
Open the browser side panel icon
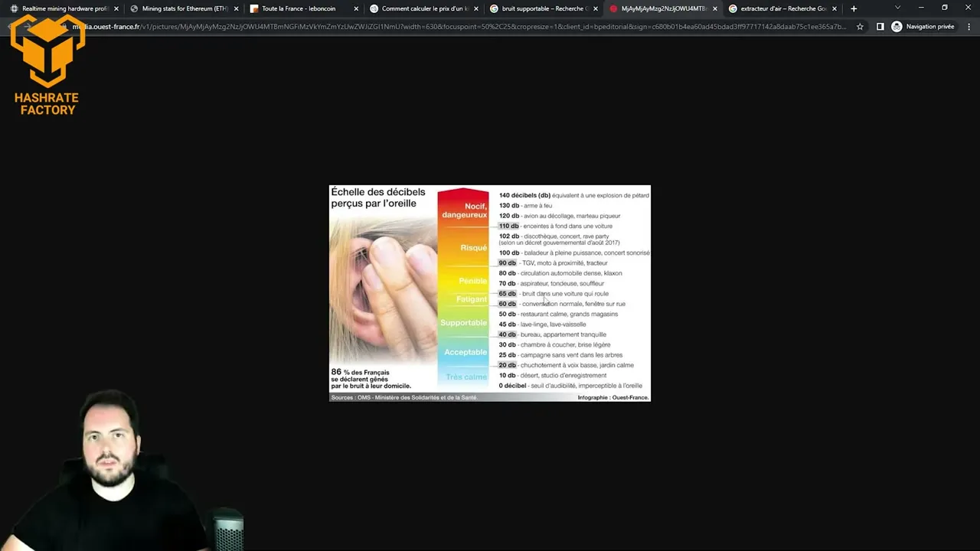(880, 27)
